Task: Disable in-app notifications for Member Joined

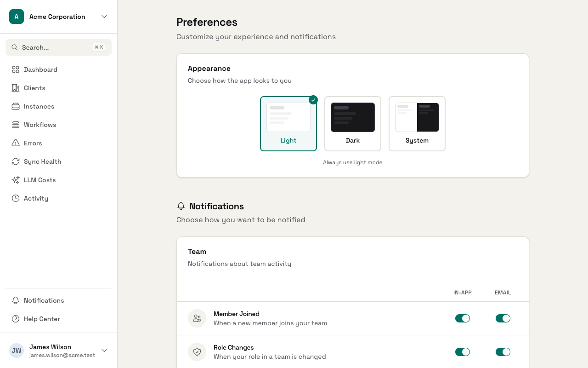Action: point(463,318)
